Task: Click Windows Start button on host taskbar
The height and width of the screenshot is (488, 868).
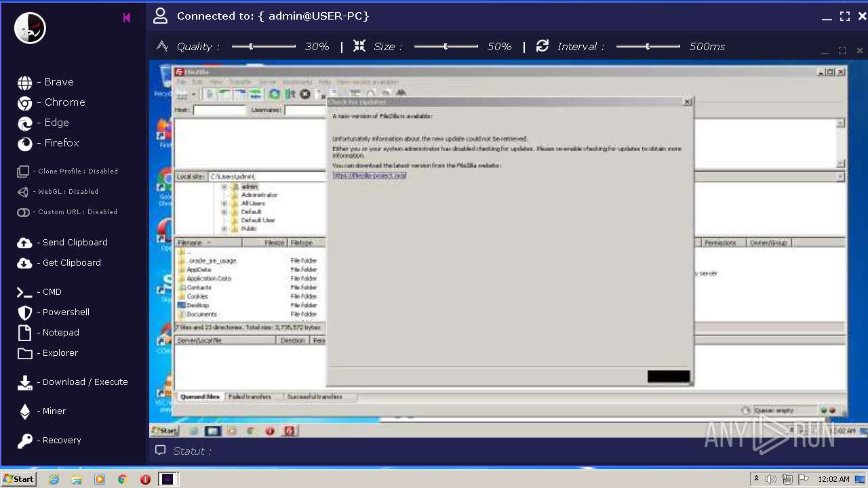Action: (x=18, y=479)
